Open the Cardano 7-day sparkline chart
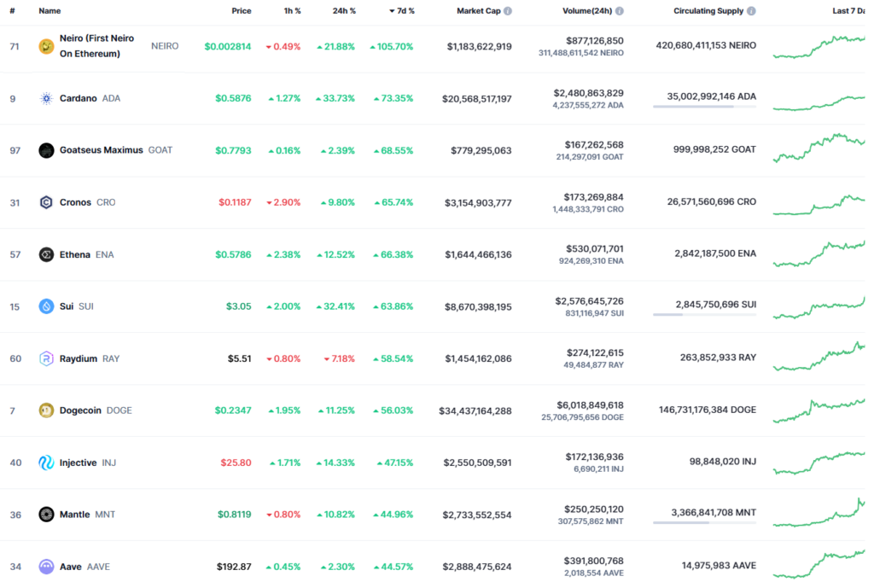The height and width of the screenshot is (588, 874). [819, 102]
